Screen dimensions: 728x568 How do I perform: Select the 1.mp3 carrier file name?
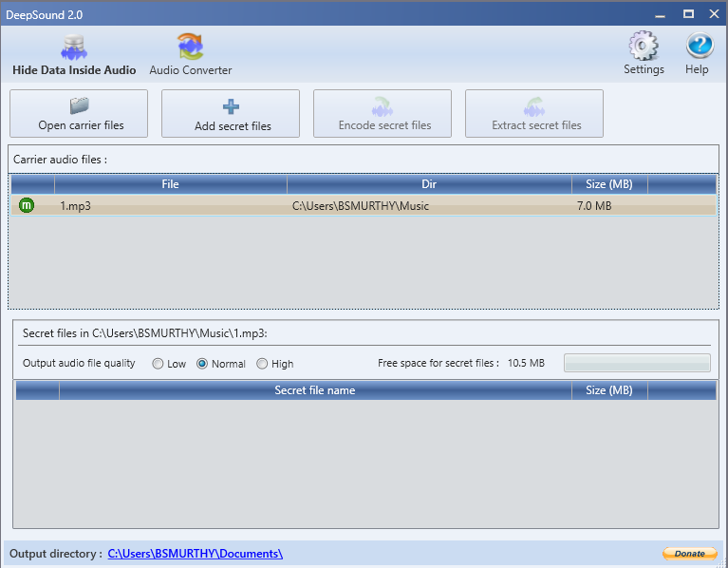[75, 206]
